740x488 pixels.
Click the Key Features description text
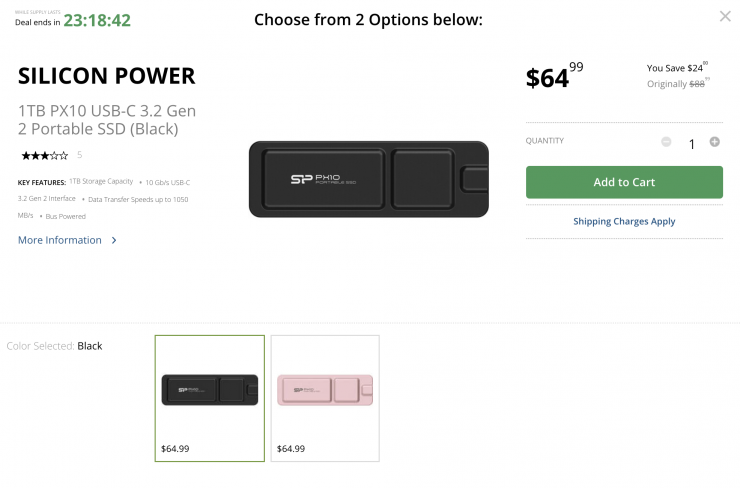[x=104, y=198]
